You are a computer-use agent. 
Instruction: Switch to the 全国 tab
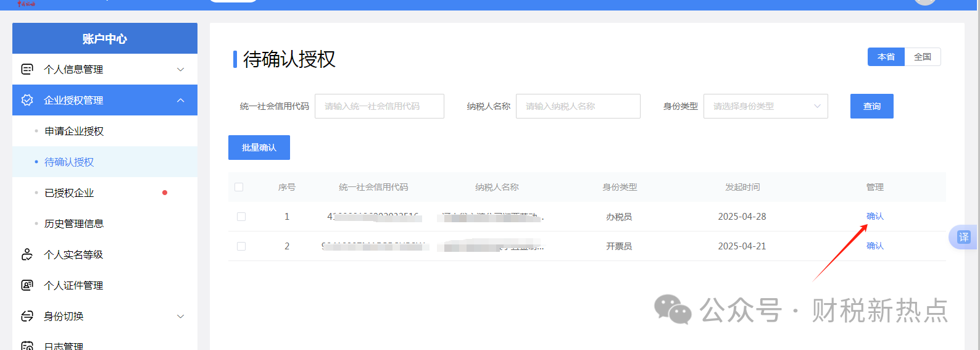pyautogui.click(x=923, y=57)
